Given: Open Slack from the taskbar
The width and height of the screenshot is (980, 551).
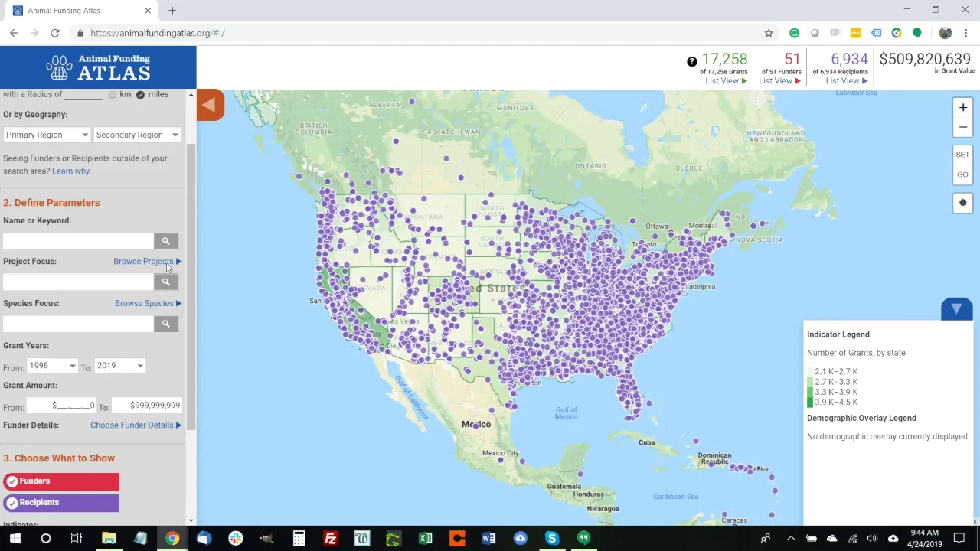Looking at the screenshot, I should (x=235, y=539).
